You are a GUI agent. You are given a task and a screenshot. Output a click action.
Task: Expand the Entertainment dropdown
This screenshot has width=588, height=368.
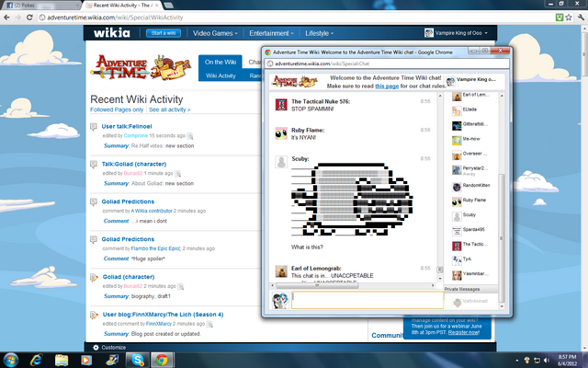271,33
